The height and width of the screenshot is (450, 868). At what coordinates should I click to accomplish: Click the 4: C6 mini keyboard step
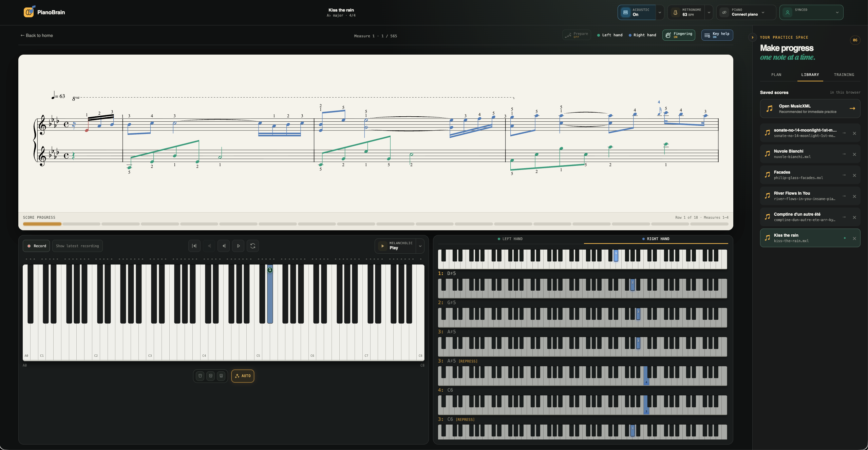(582, 376)
